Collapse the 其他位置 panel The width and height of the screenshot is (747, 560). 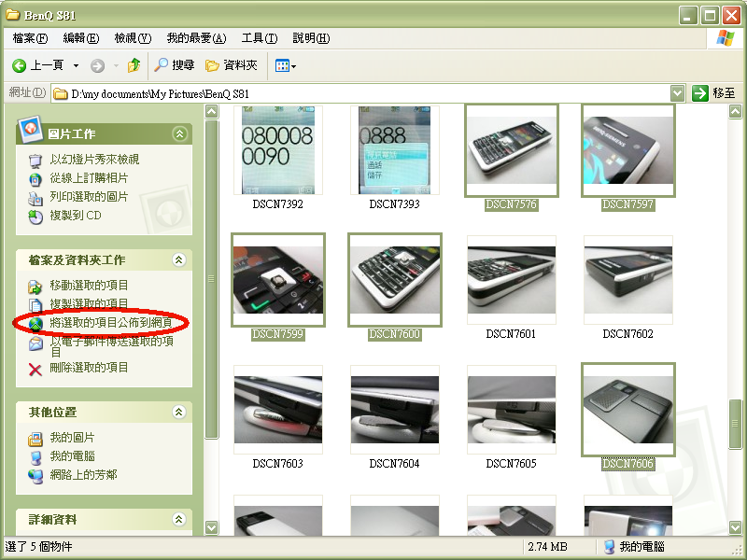point(179,412)
